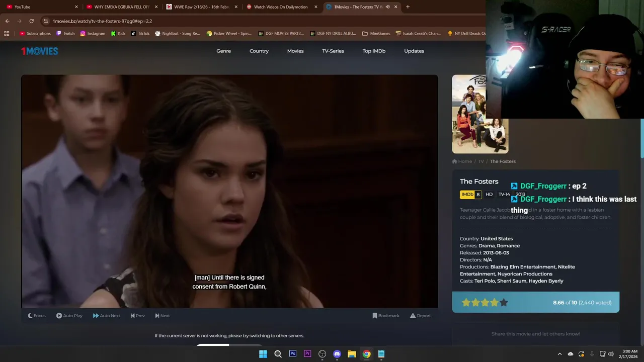
Task: Toggle Auto Next under the player
Action: tap(106, 316)
